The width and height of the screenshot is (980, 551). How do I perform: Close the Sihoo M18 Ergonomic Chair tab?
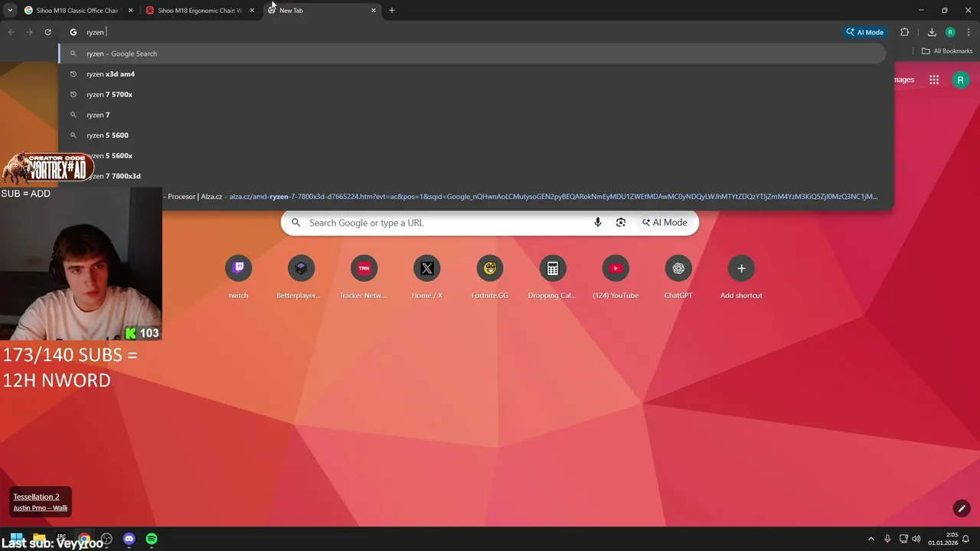point(252,11)
